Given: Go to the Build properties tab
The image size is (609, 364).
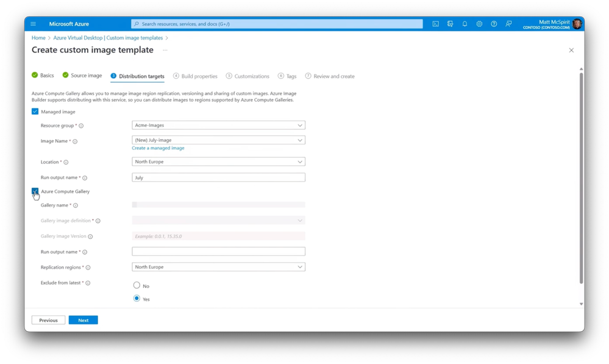Looking at the screenshot, I should tap(195, 76).
